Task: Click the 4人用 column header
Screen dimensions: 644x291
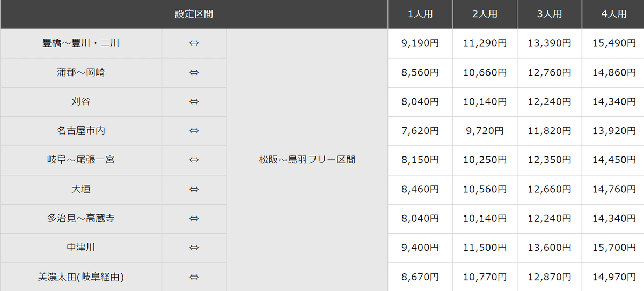Action: [x=613, y=14]
